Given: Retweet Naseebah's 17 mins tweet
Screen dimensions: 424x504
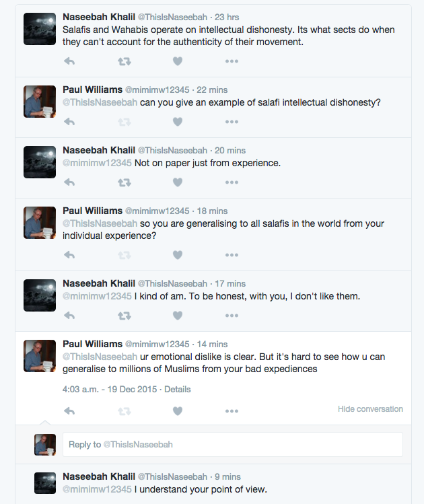Looking at the screenshot, I should coord(125,316).
